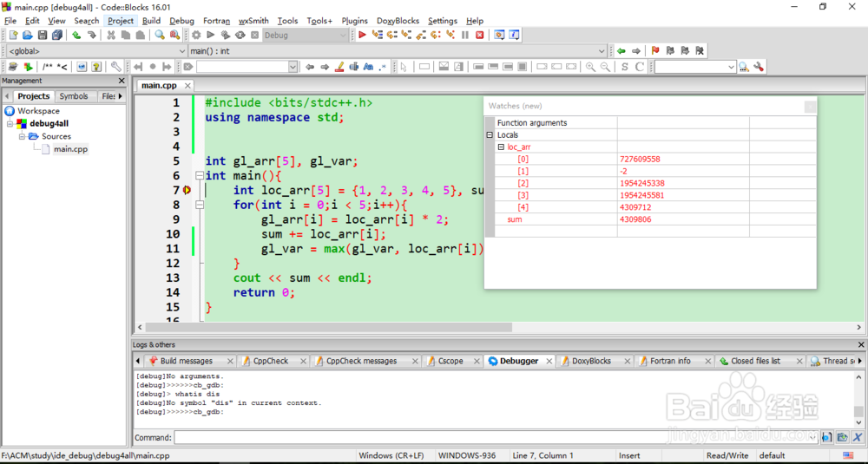Click the wrench icon in the DoxyBlocks toolbar
Image resolution: width=868 pixels, height=464 pixels.
tap(115, 67)
